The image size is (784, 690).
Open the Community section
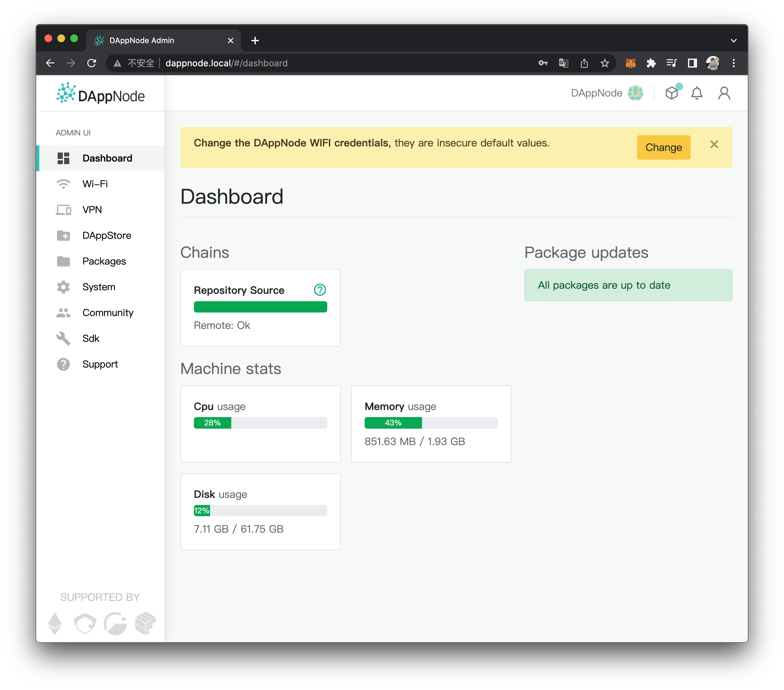[x=107, y=312]
